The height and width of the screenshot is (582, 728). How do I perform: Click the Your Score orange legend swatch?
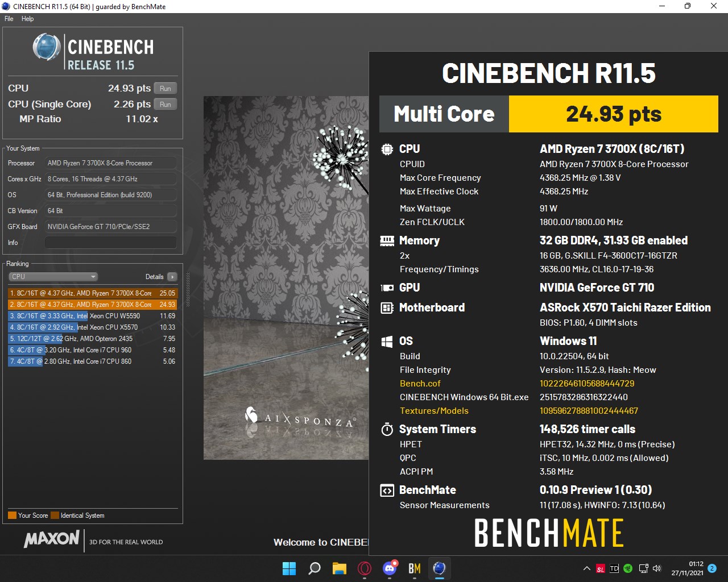12,516
